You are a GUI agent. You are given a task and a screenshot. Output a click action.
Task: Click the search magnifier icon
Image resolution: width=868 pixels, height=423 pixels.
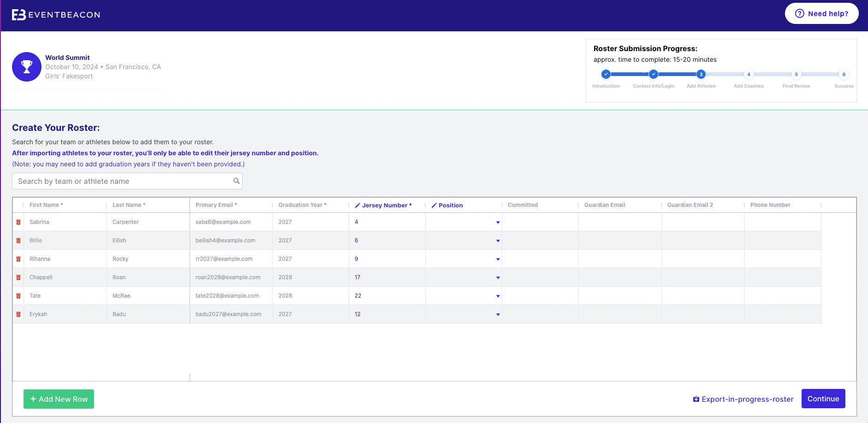[x=236, y=181]
